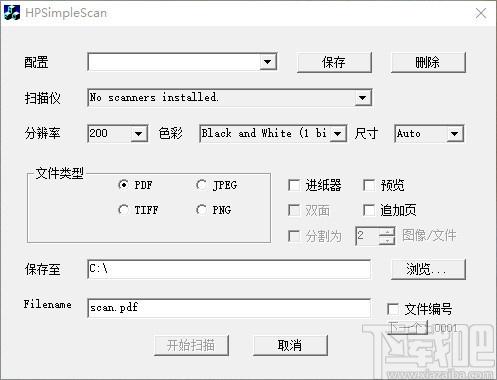Open the 色彩 Black and White dropdown
Screen dimensions: 497x380
click(x=338, y=134)
